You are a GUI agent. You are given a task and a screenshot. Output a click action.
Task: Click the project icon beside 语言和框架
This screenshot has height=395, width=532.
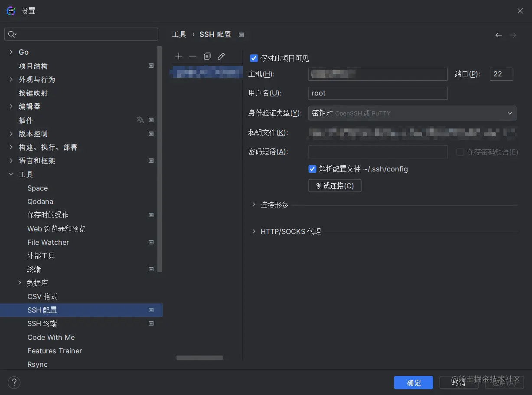tap(151, 161)
